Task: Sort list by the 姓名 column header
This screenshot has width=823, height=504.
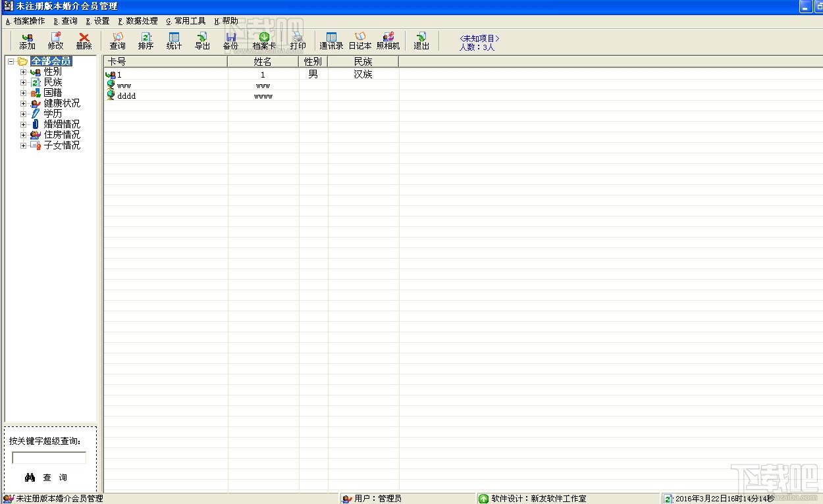Action: click(x=263, y=62)
